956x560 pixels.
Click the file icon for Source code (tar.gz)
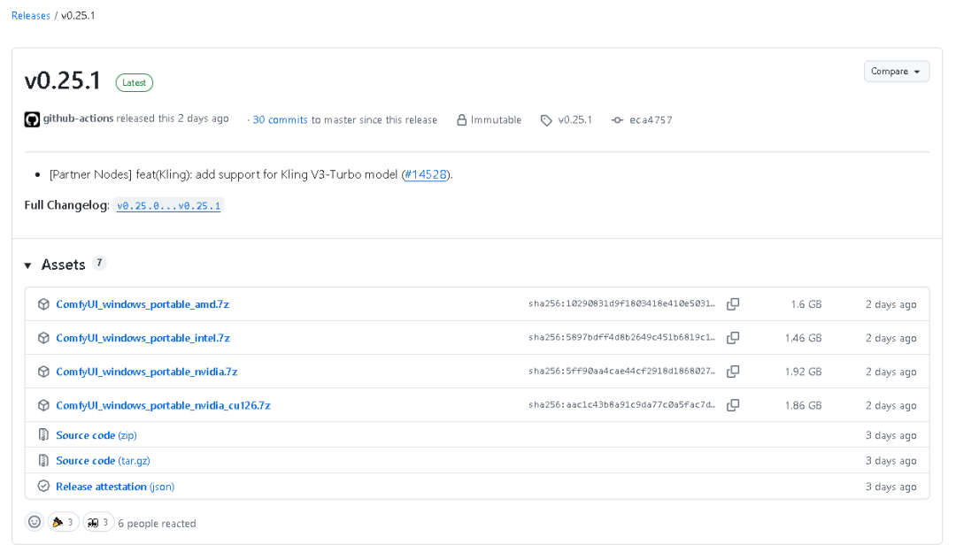(43, 460)
